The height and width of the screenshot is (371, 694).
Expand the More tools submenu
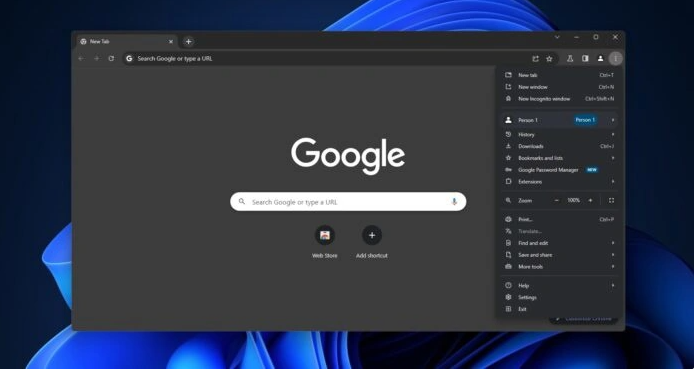[x=559, y=267]
